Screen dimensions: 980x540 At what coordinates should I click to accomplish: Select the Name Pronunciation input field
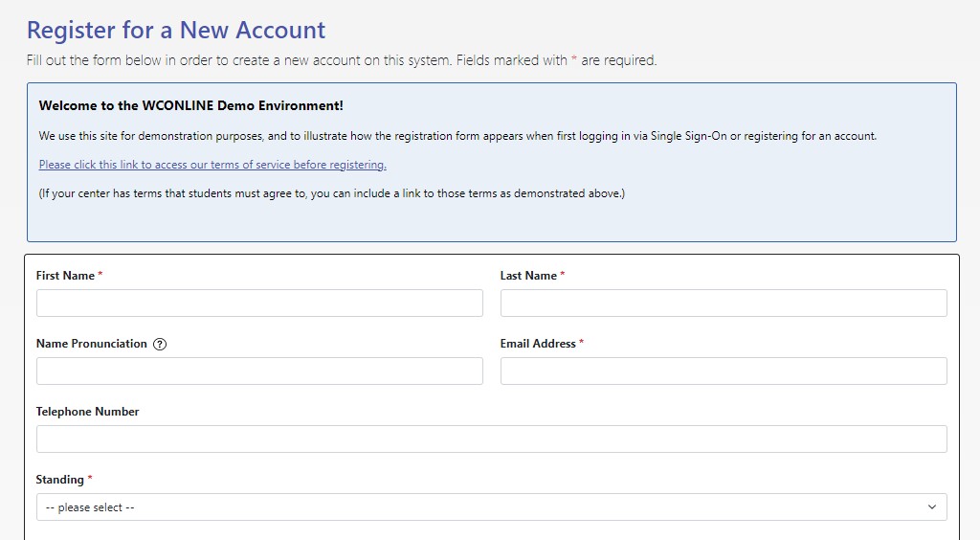(259, 371)
